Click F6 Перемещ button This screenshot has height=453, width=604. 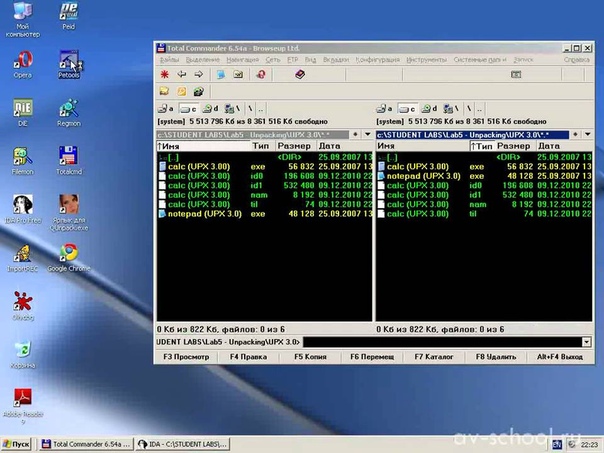click(x=372, y=357)
